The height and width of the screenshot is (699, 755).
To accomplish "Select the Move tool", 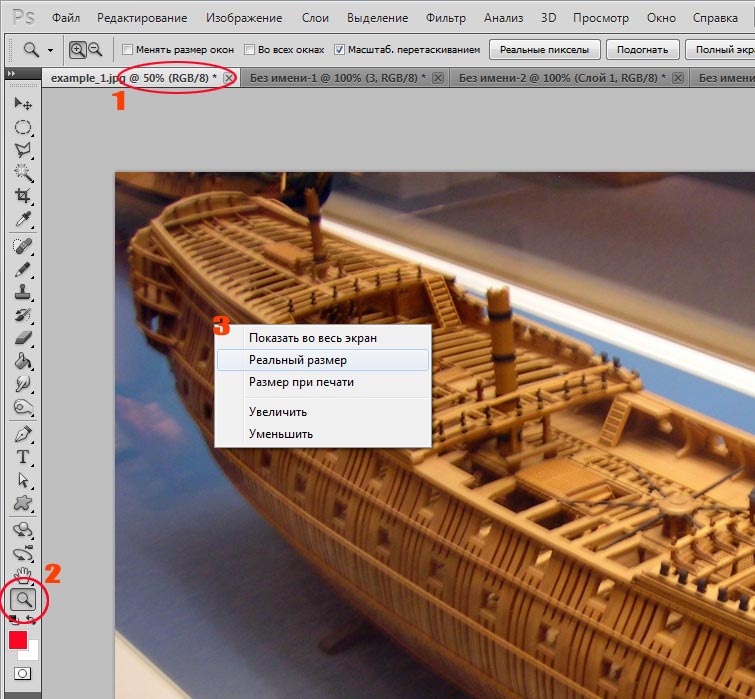I will (22, 104).
